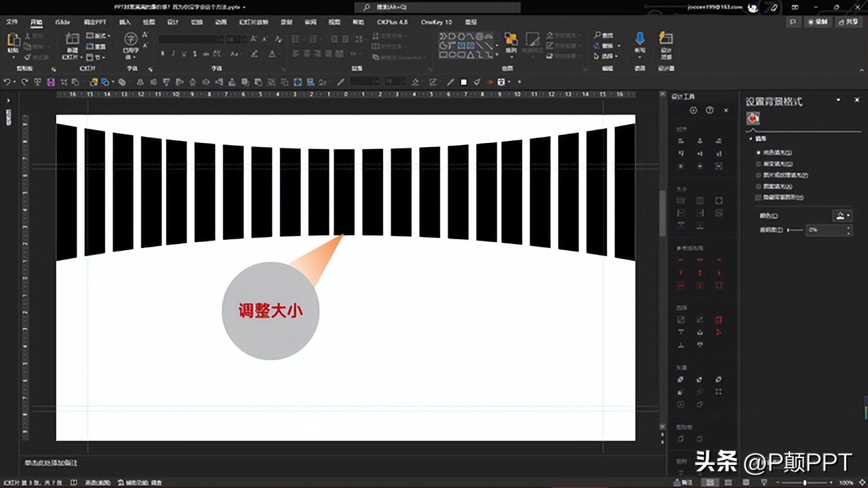868x488 pixels.
Task: Click the Fill paint bucket icon in Format Background
Action: (753, 119)
